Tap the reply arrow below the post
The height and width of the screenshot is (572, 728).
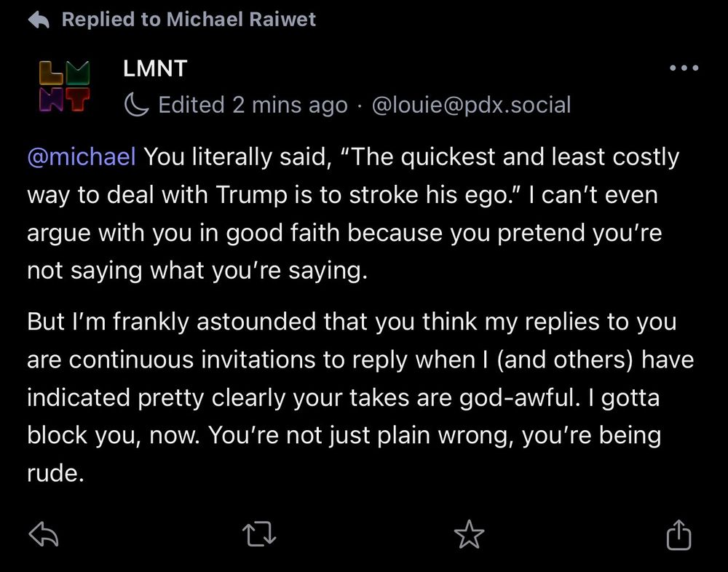43,534
